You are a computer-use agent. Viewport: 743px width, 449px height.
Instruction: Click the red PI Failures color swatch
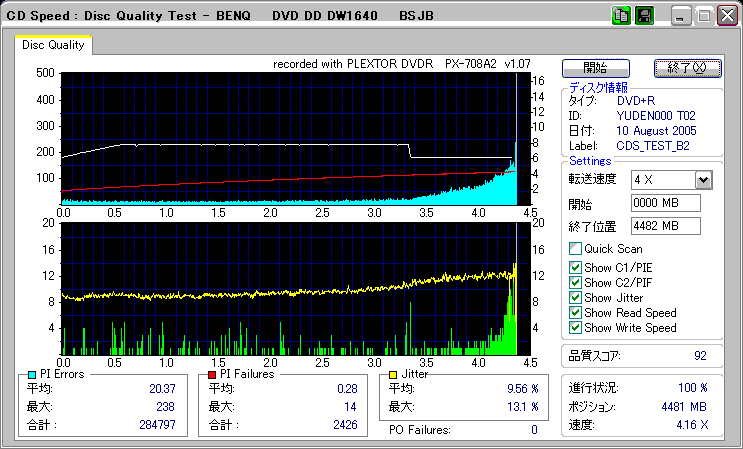point(211,374)
